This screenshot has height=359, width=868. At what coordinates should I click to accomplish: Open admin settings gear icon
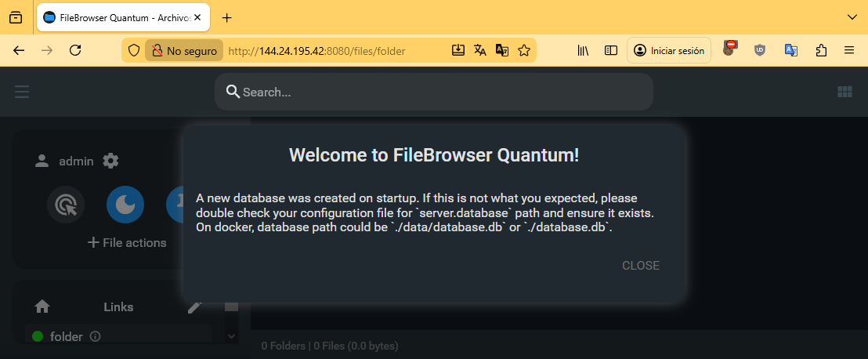point(111,161)
